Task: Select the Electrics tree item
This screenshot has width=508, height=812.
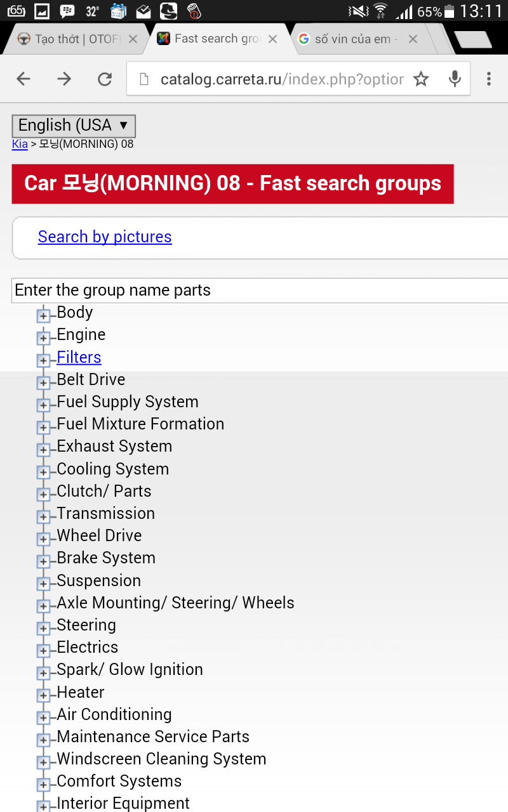Action: click(88, 647)
